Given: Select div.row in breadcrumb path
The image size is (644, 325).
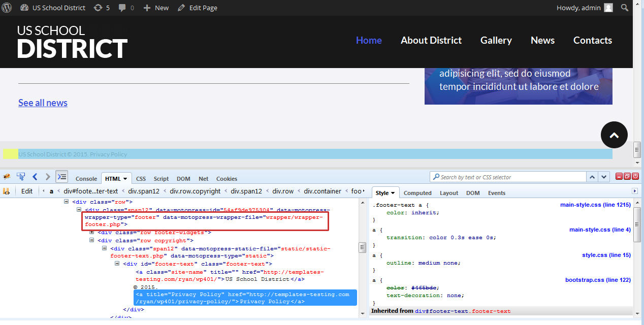Looking at the screenshot, I should click(283, 191).
